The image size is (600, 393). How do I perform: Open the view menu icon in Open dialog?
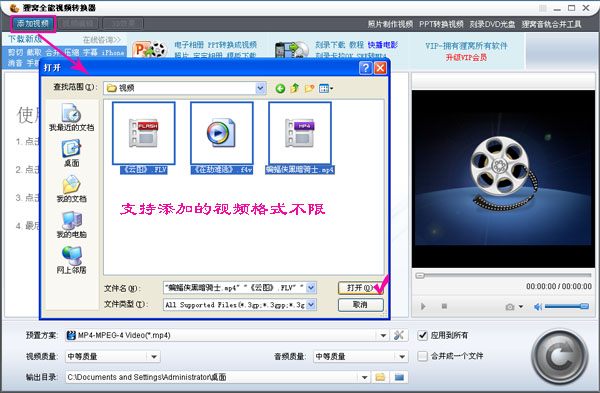(326, 88)
